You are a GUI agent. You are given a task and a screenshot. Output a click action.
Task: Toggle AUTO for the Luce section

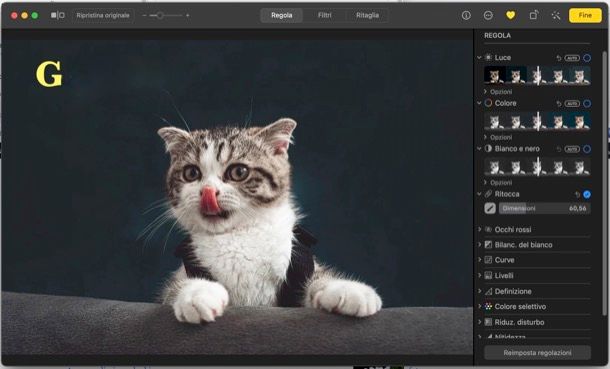[x=572, y=58]
